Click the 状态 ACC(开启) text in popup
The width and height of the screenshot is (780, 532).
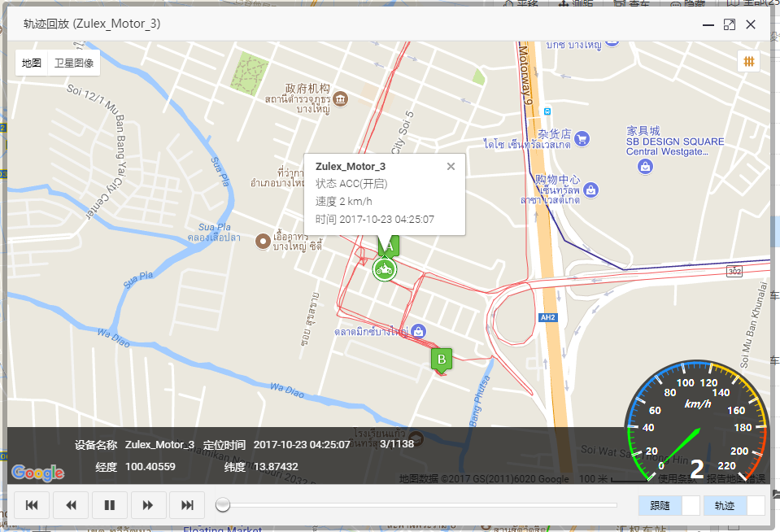(351, 184)
